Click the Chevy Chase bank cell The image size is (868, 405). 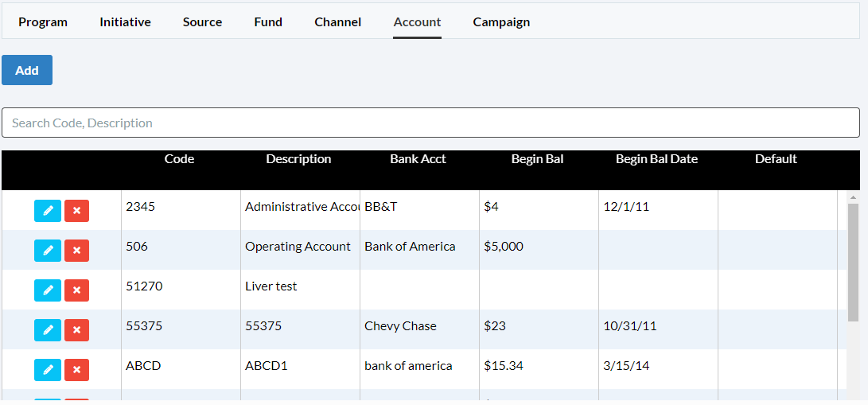pos(420,329)
